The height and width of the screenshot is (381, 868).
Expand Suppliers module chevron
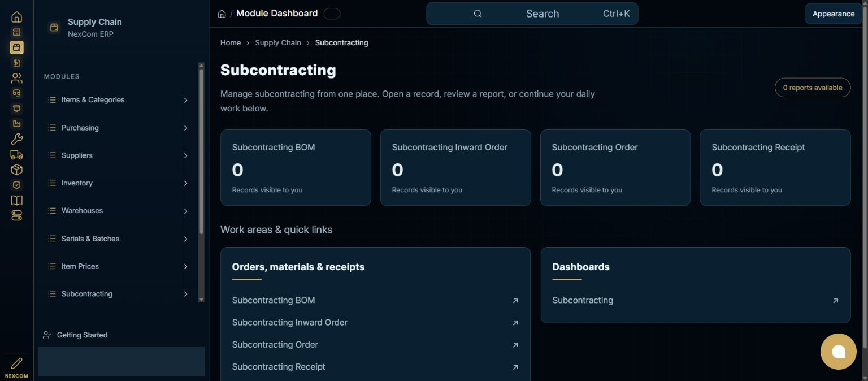(x=185, y=155)
